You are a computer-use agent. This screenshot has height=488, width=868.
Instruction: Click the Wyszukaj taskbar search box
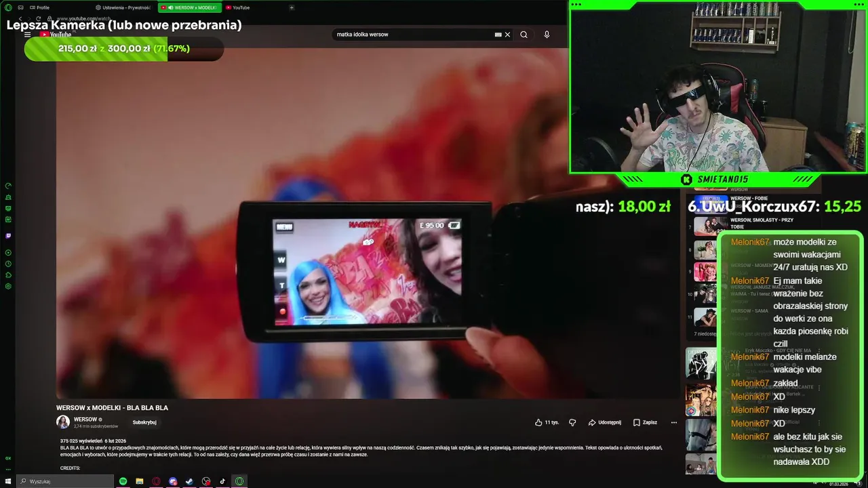(x=65, y=481)
